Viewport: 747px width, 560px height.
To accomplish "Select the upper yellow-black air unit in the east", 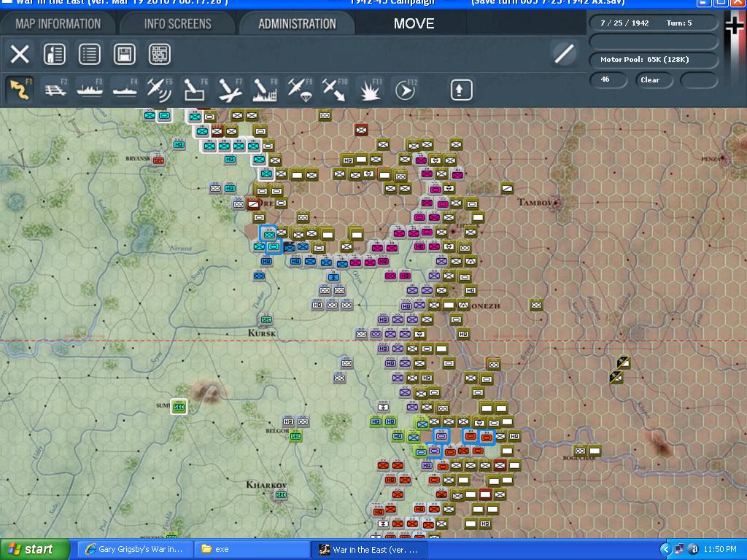I will tap(623, 363).
